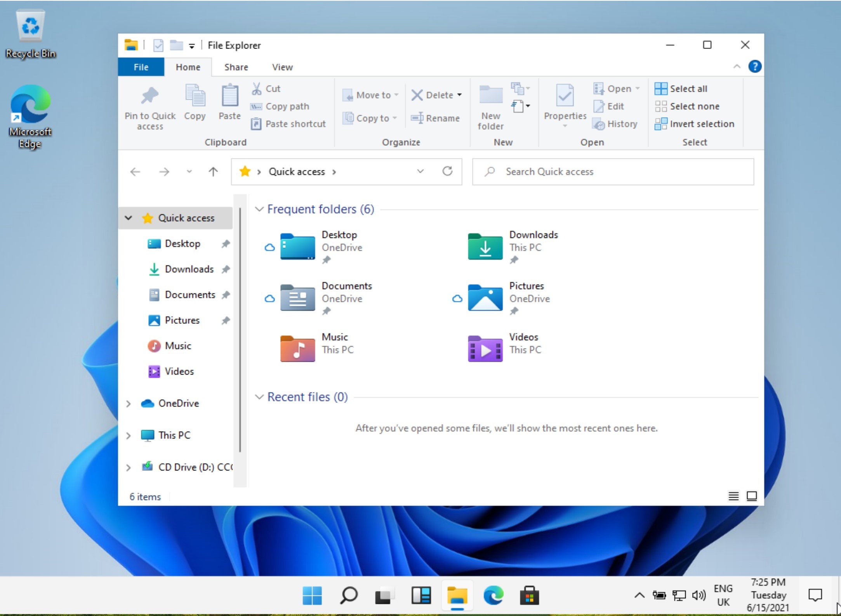
Task: Click Invert selection in ribbon
Action: (x=694, y=124)
